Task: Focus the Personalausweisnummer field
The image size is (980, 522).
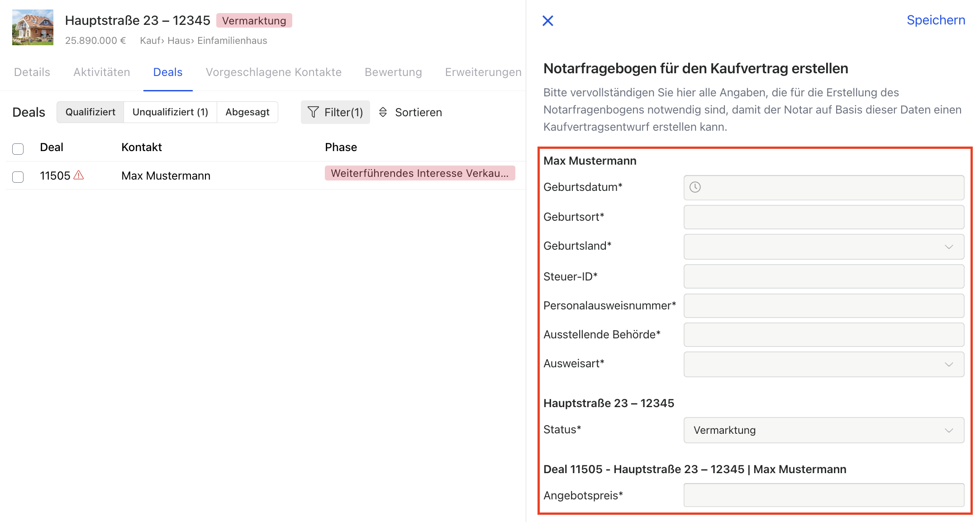Action: pyautogui.click(x=823, y=306)
